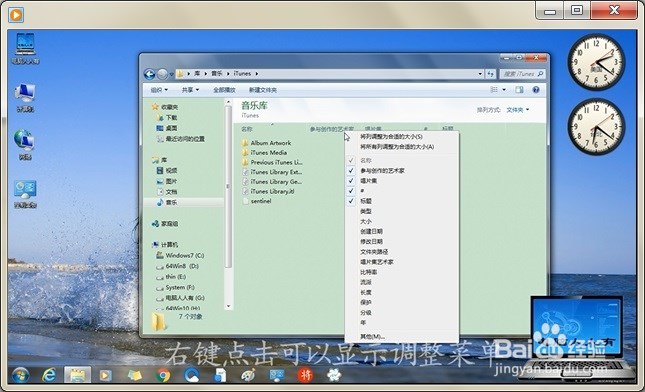Select 视频 library in navigation pane
This screenshot has height=392, width=645.
(x=167, y=171)
